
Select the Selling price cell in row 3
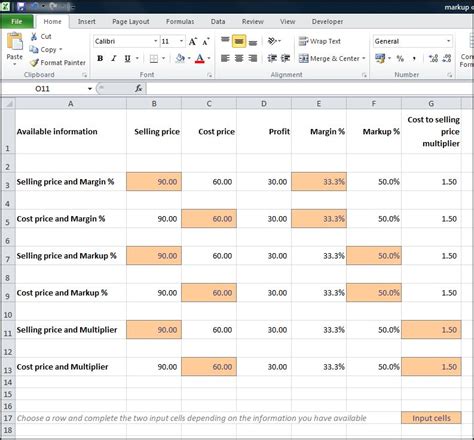click(x=154, y=182)
